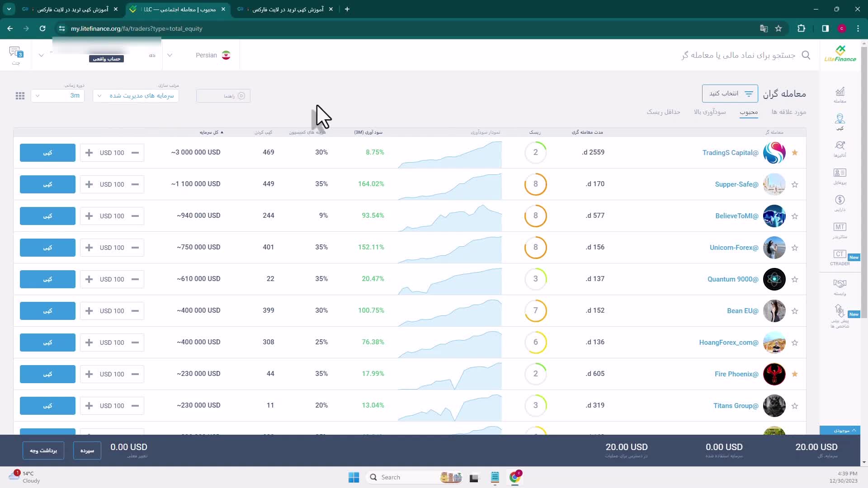Open the sort-by managed capital dropdown
This screenshot has width=868, height=488.
tap(136, 96)
